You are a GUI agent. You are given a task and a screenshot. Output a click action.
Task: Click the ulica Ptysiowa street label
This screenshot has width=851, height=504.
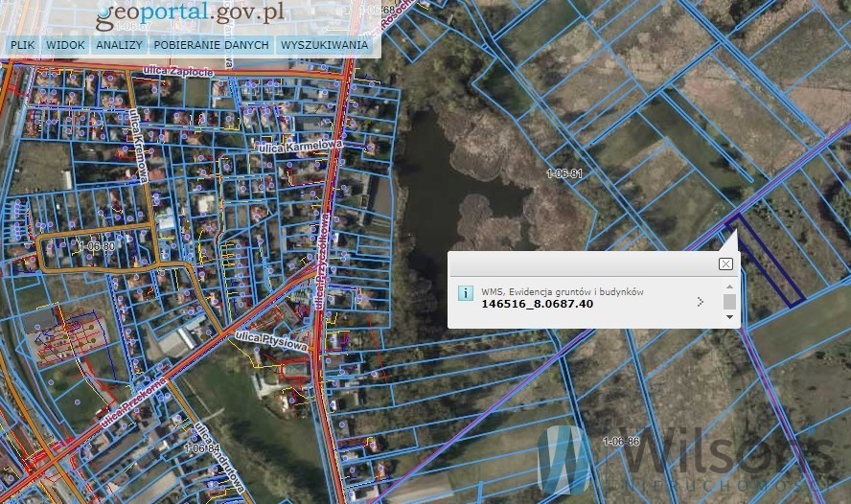click(272, 341)
